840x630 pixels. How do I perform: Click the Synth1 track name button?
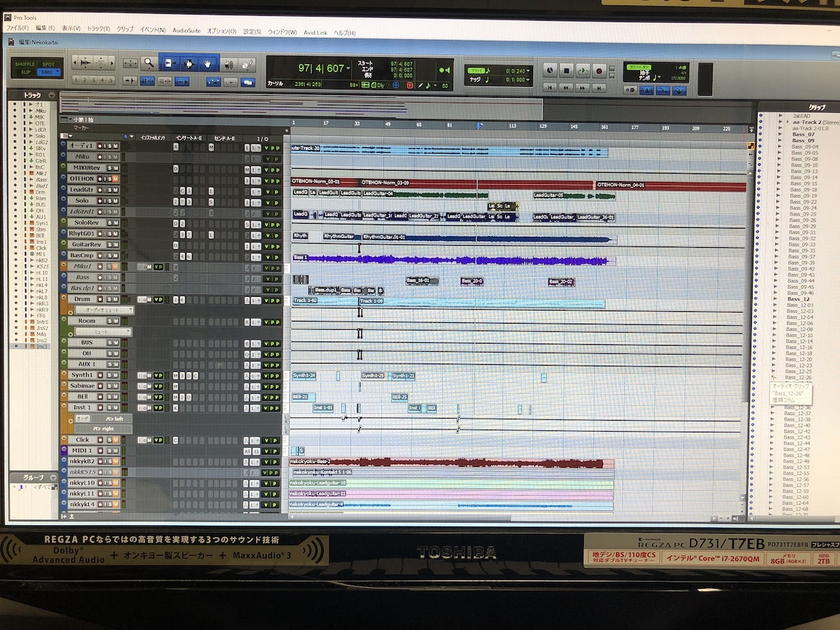[x=82, y=375]
